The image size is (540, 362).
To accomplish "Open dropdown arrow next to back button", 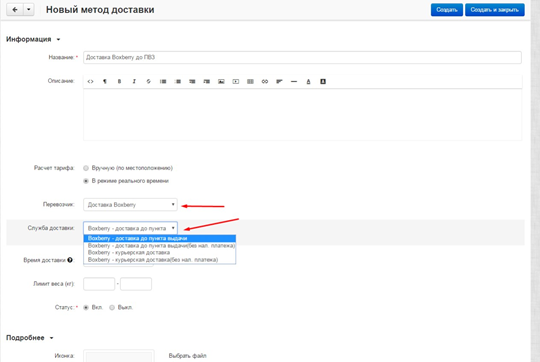I will (29, 10).
